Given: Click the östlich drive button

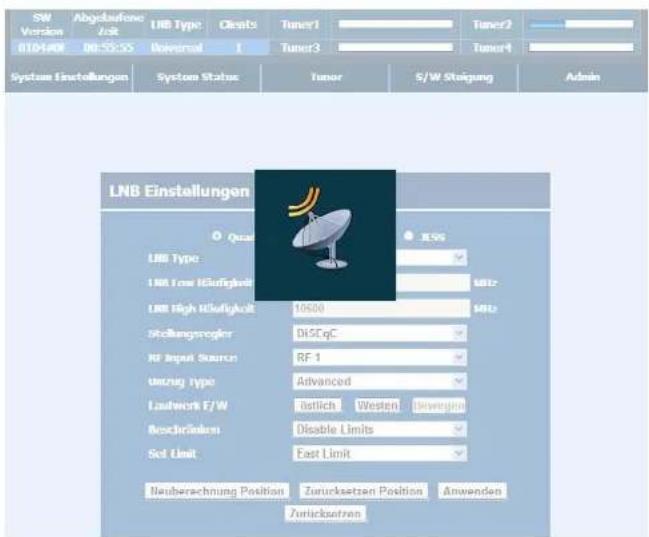Looking at the screenshot, I should click(318, 405).
